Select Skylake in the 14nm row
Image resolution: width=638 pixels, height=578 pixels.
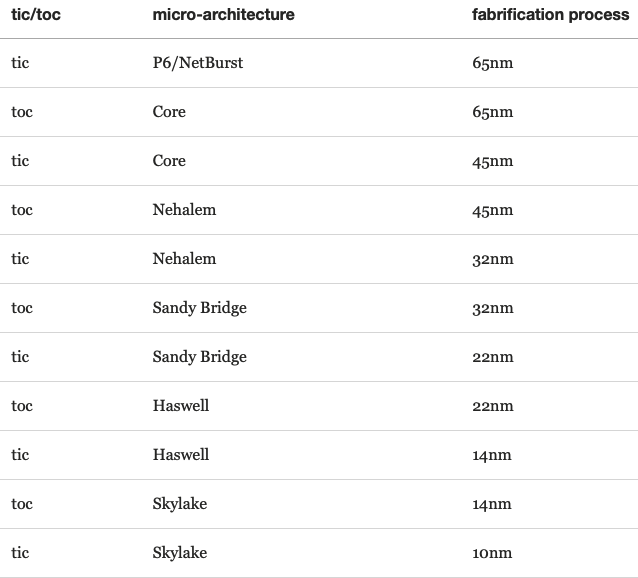click(180, 504)
